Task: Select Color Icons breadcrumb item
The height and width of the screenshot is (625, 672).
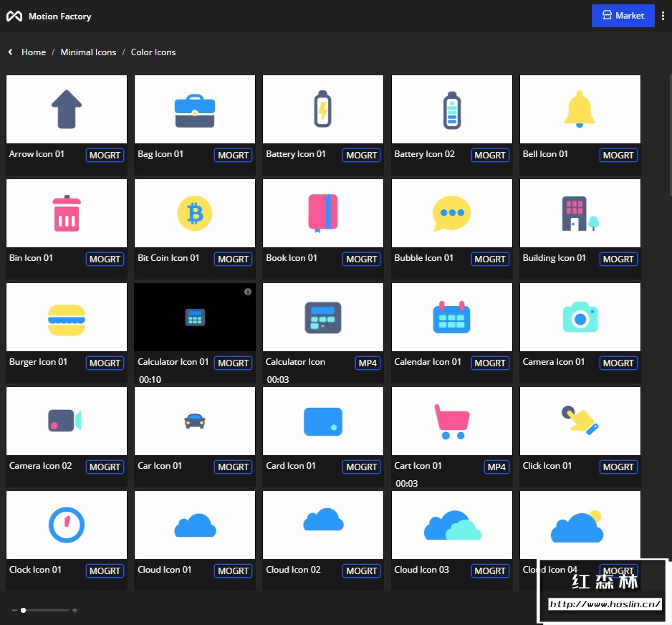Action: 153,52
